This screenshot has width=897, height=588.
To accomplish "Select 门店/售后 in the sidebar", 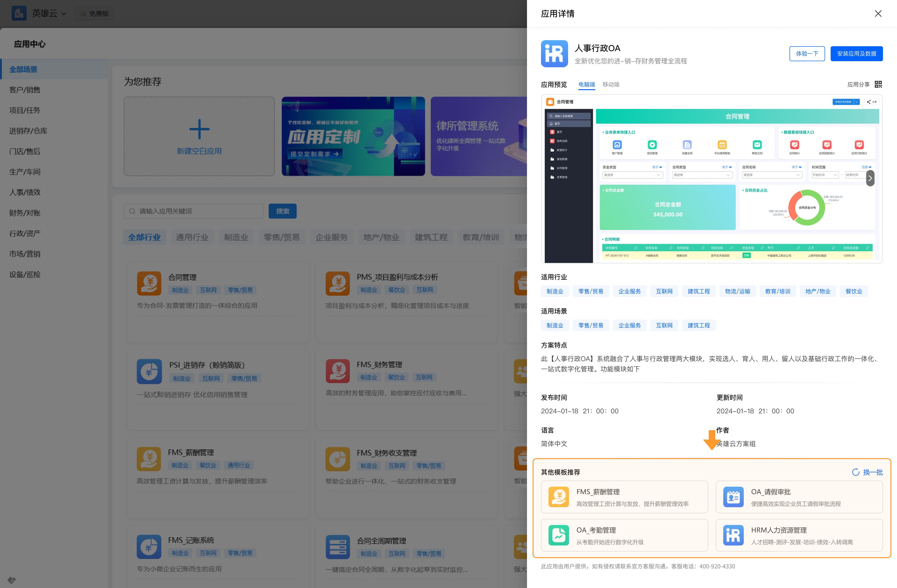I will click(54, 151).
